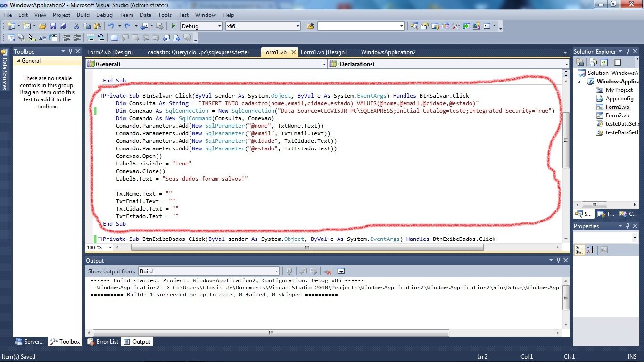Screen dimensions: 644x362
Task: Open Active Files tab list dropdown
Action: [566, 52]
